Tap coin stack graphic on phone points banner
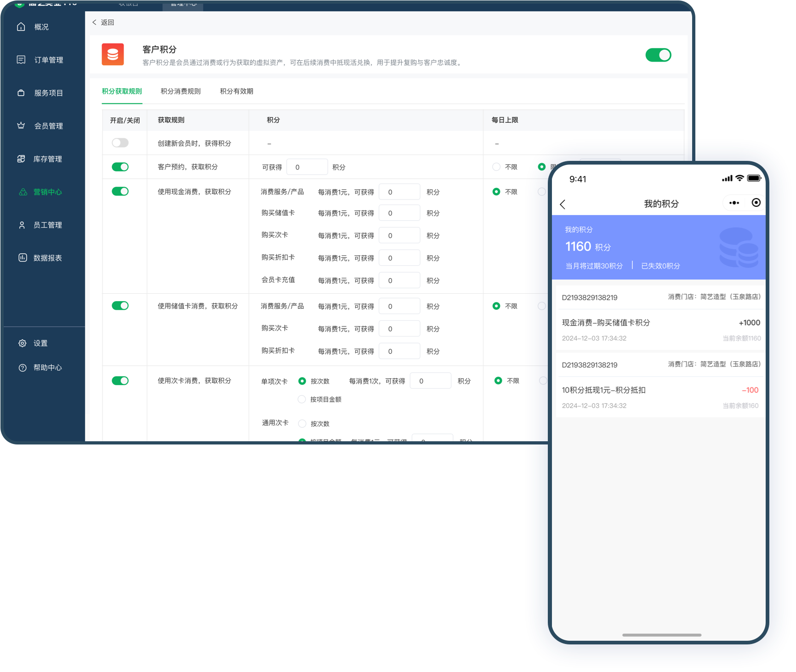The width and height of the screenshot is (796, 672). [739, 248]
